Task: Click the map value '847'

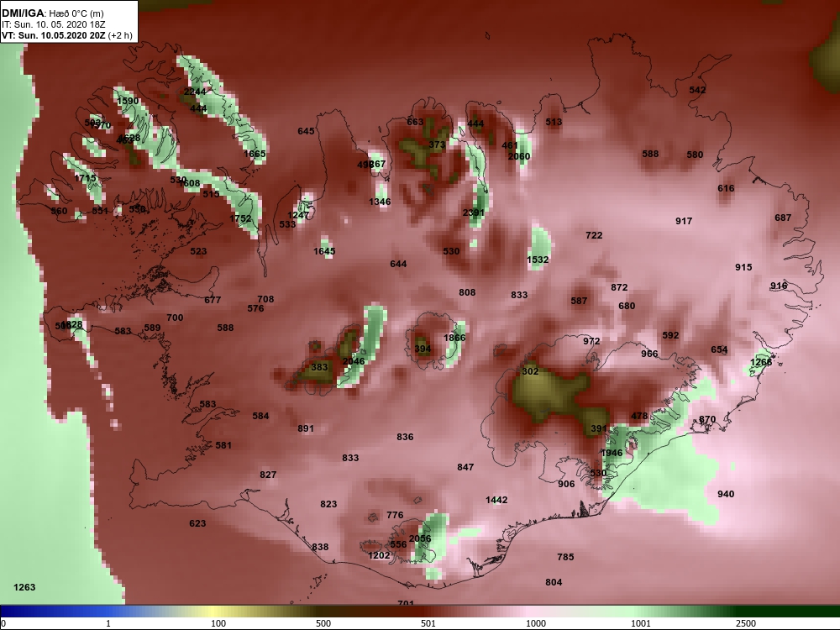Action: (x=465, y=468)
